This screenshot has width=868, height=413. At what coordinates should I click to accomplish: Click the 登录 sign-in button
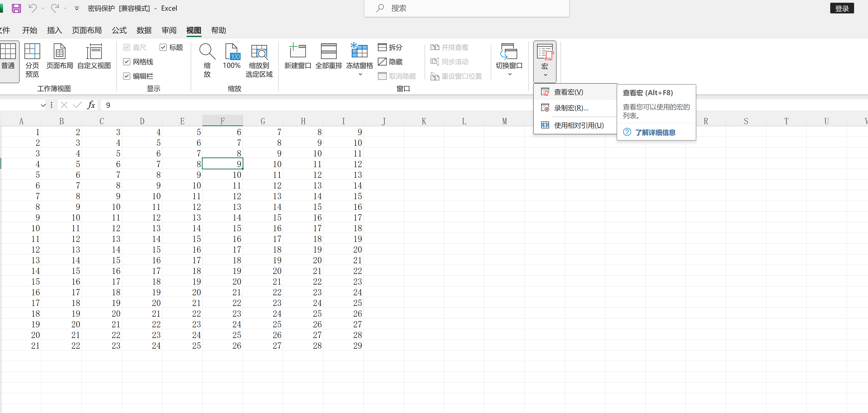(842, 8)
